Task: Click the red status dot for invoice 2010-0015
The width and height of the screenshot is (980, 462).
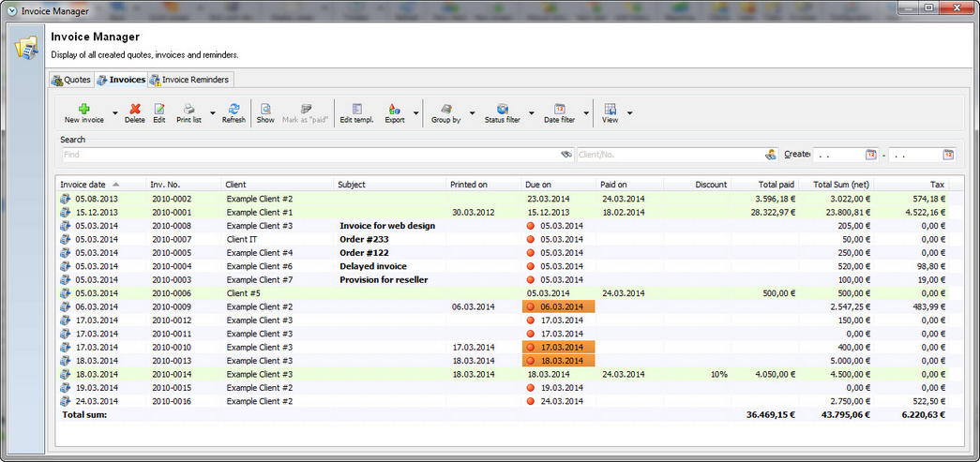Action: pyautogui.click(x=531, y=388)
